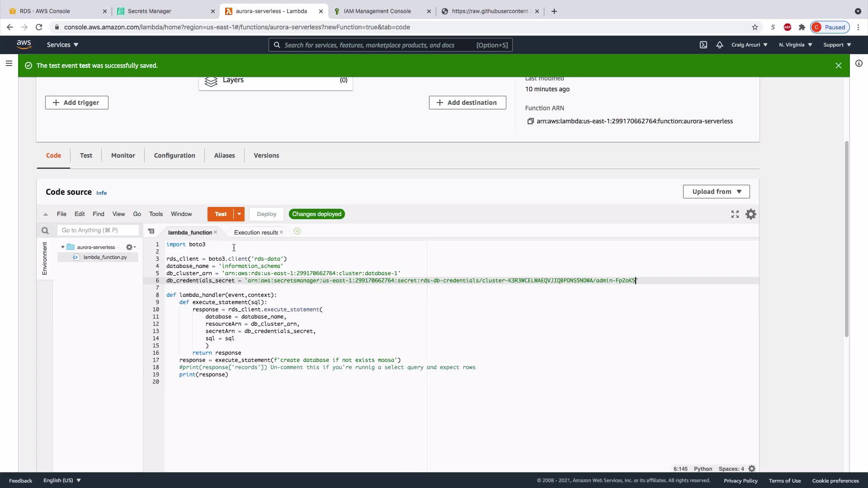Add new editor tab with plus icon
The height and width of the screenshot is (488, 868).
point(297,231)
